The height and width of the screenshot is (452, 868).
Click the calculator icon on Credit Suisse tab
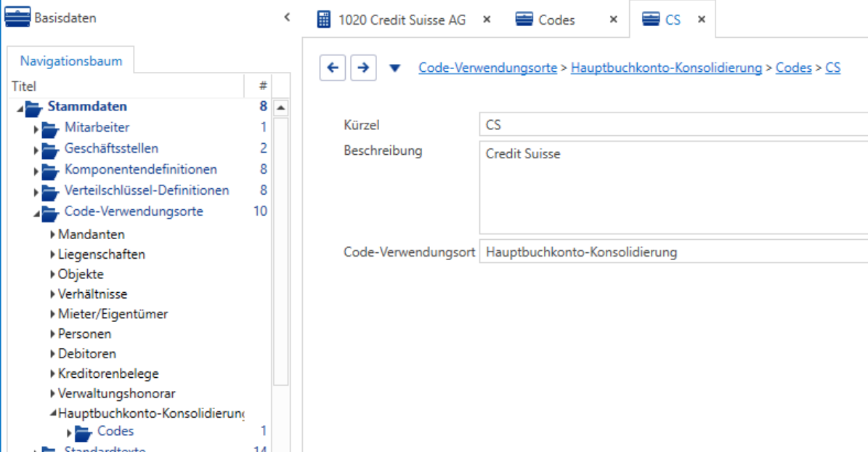coord(324,20)
